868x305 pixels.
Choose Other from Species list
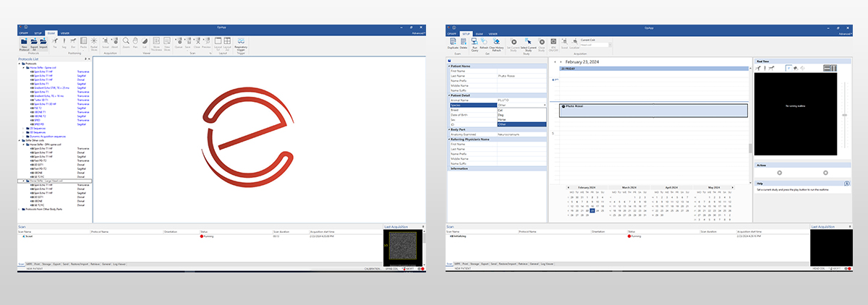tap(522, 124)
